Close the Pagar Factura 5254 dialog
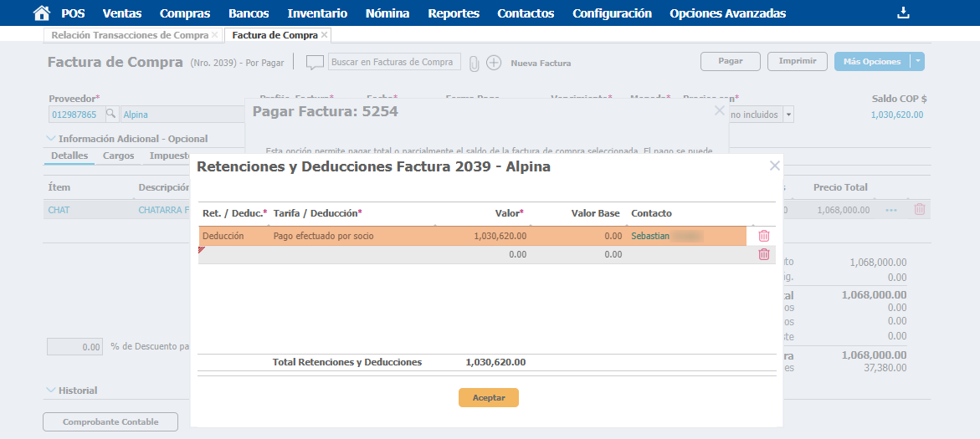Screen dimensions: 980x439 coord(720,111)
